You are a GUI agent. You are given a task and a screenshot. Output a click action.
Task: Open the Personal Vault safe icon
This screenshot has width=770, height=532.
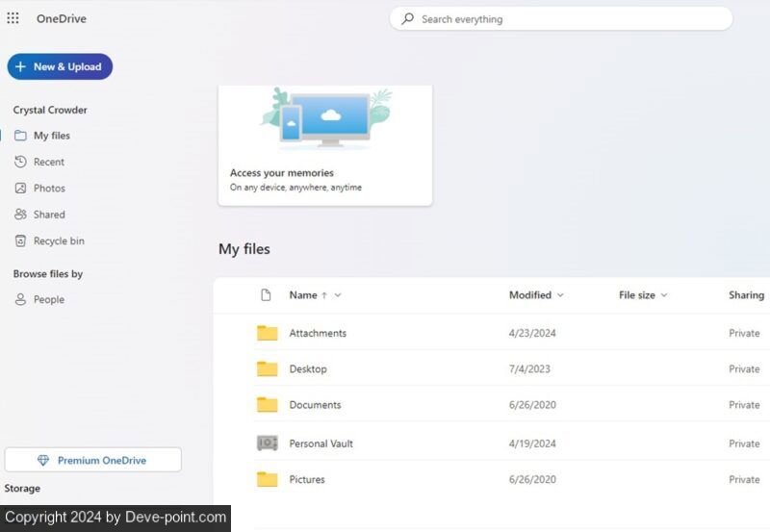point(267,443)
